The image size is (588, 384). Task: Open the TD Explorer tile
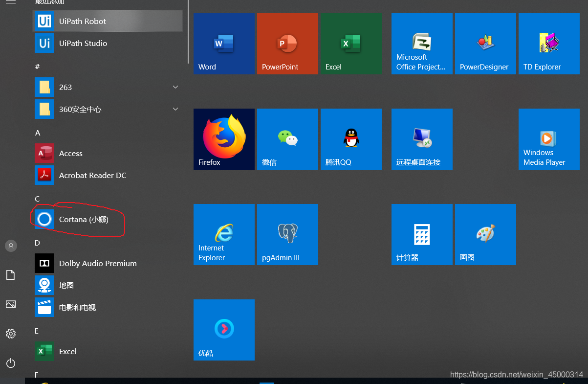(x=549, y=44)
